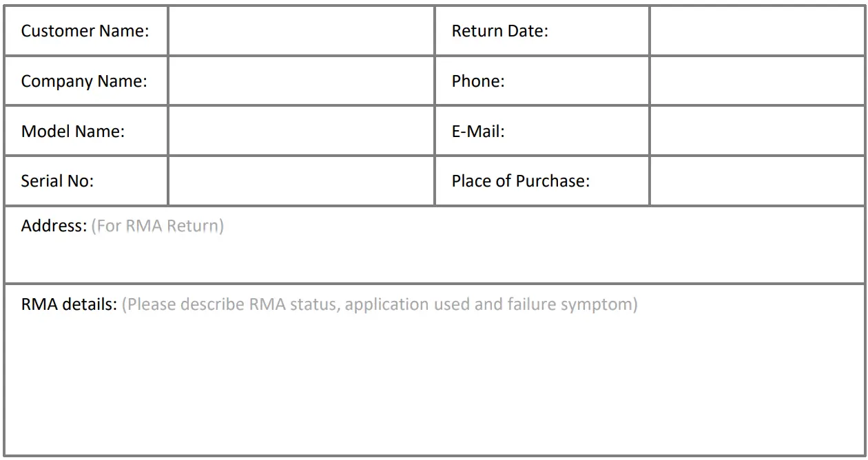The image size is (868, 460).
Task: Select the 'Serial No:' label text
Action: pyautogui.click(x=57, y=181)
